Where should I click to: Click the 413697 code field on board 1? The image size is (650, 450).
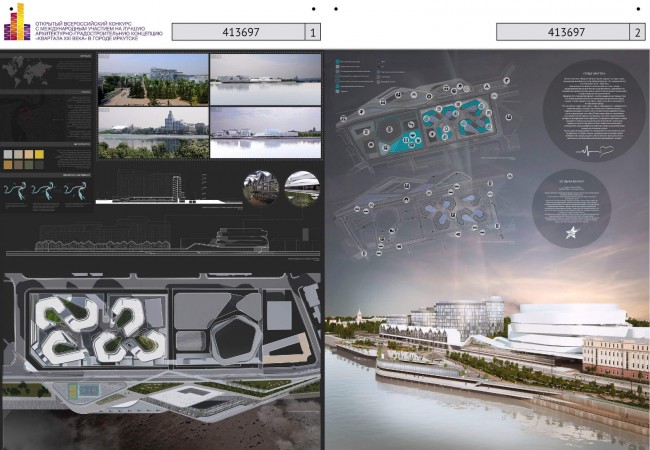[x=239, y=32]
